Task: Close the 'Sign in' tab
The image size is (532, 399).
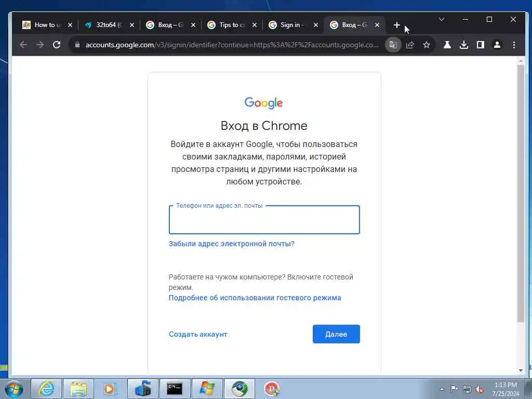Action: tap(315, 25)
